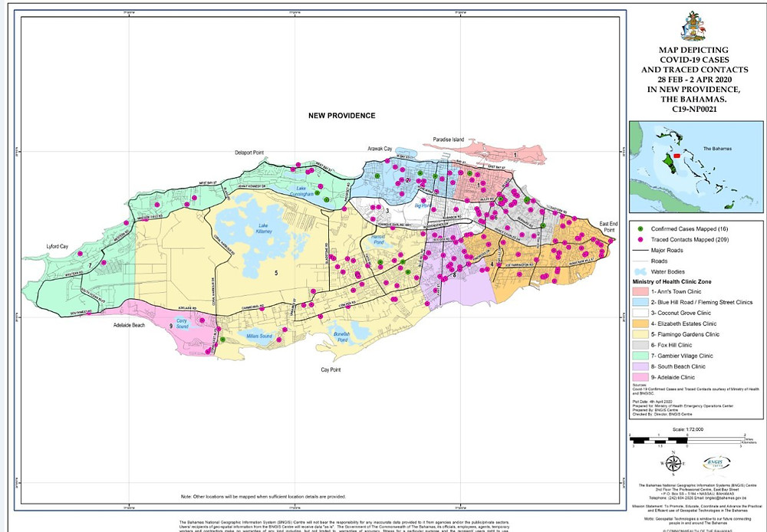
Task: Click 'The Bahamas' label on the inset map
Action: [x=718, y=149]
